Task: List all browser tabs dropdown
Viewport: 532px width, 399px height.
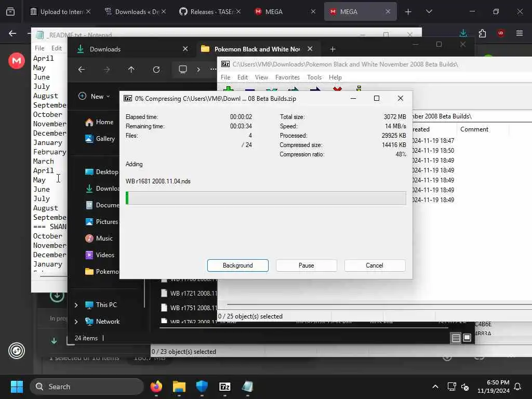Action: tap(429, 11)
